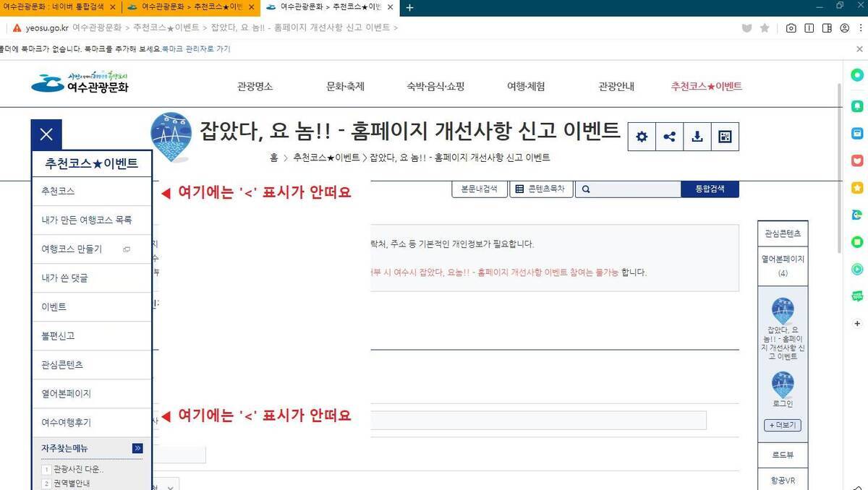The width and height of the screenshot is (868, 490).
Task: Click the profile icon near the address bar
Action: [844, 28]
